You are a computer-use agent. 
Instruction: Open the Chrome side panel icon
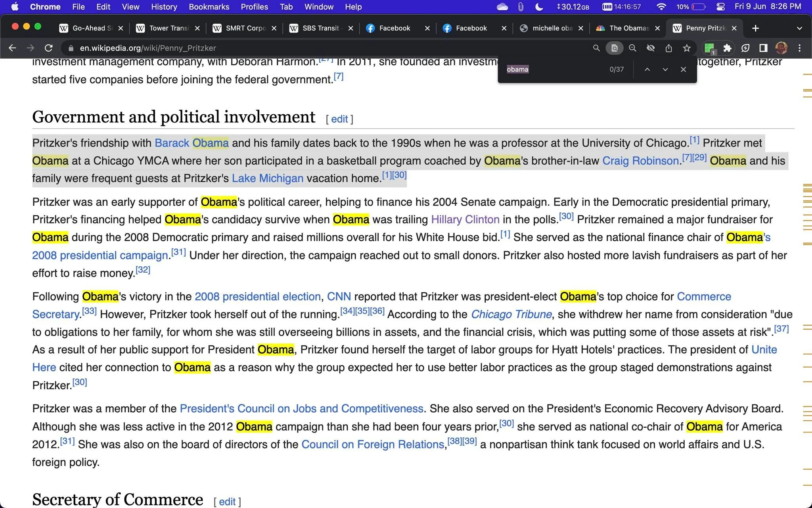(x=763, y=48)
